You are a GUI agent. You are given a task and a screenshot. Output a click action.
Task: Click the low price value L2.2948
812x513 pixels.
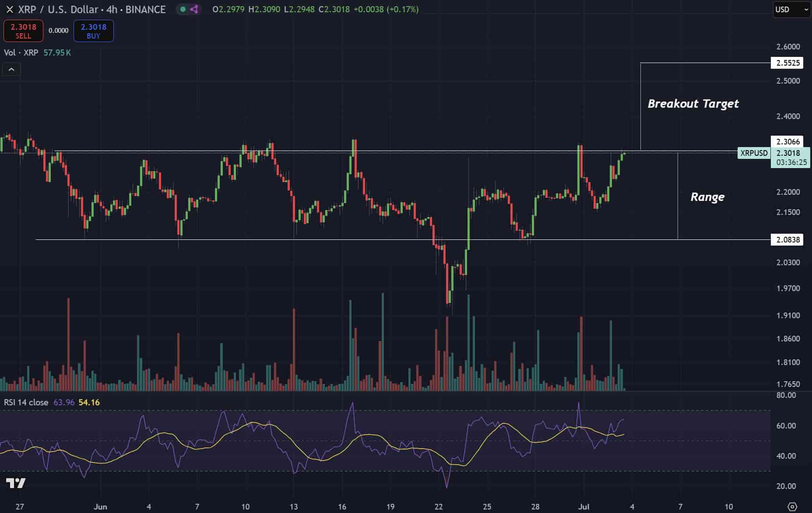click(299, 9)
